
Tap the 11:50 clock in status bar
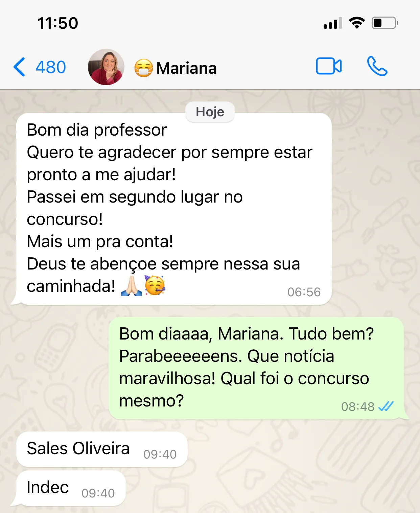58,23
